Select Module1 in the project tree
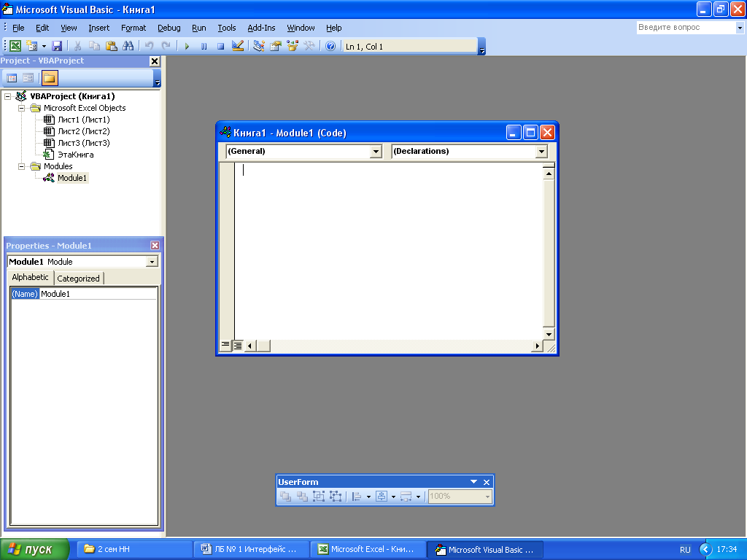The image size is (747, 560). 72,178
